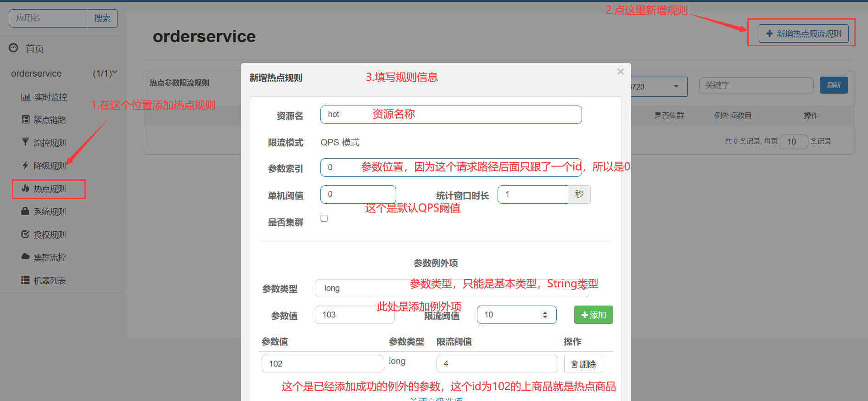The width and height of the screenshot is (868, 401).
Task: Select the 机器列表 grid icon
Action: 25,280
